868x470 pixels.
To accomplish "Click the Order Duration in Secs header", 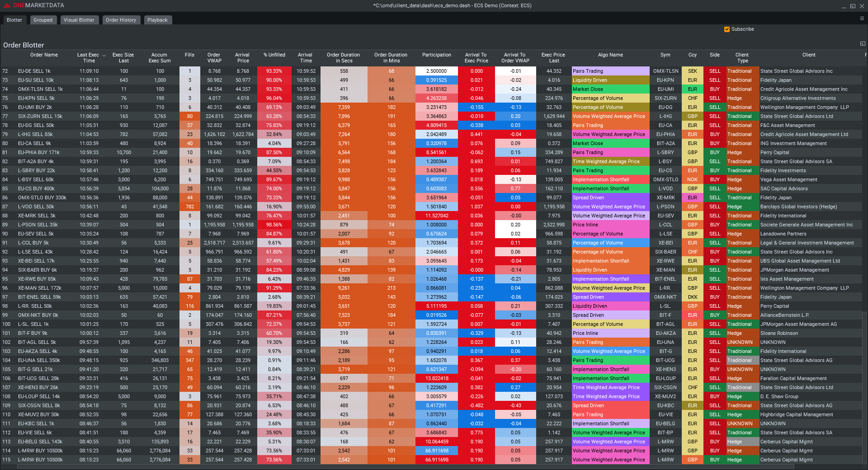I will [x=344, y=58].
